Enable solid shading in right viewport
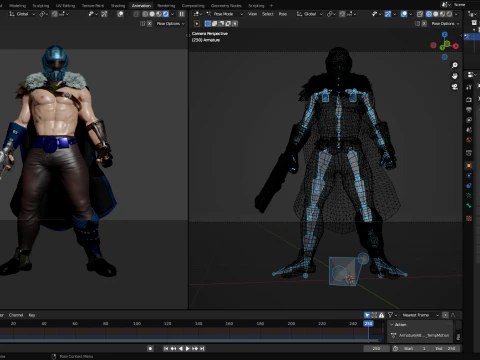Image resolution: width=480 pixels, height=360 pixels. coord(436,14)
